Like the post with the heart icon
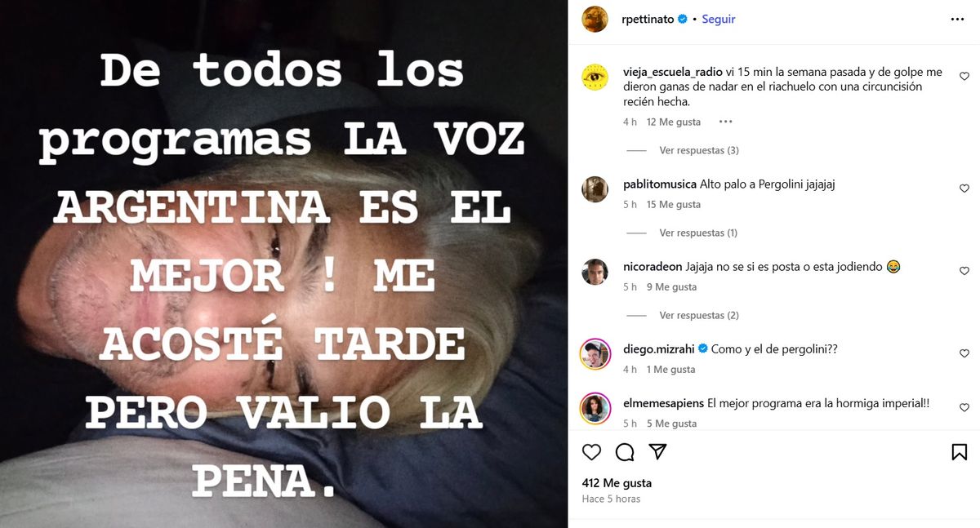Image resolution: width=980 pixels, height=528 pixels. pos(591,452)
